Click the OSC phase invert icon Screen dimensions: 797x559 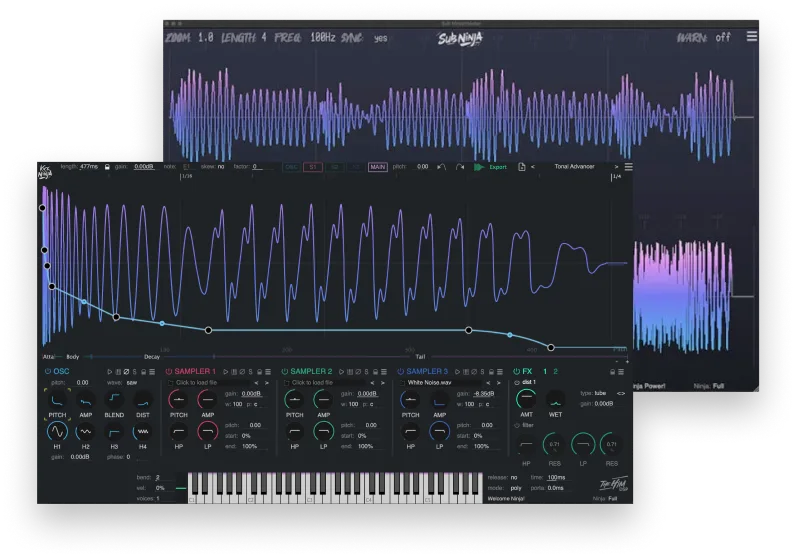[126, 372]
